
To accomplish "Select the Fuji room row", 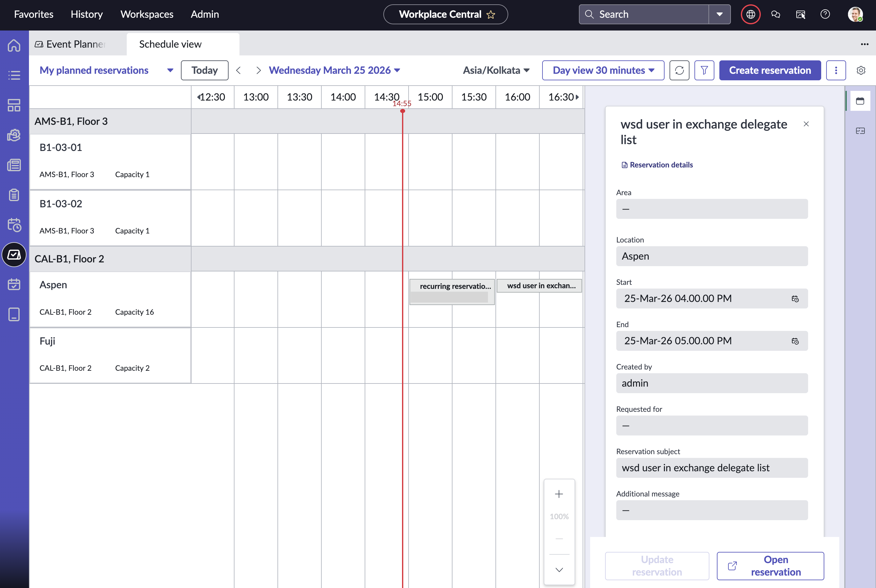I will tap(110, 355).
